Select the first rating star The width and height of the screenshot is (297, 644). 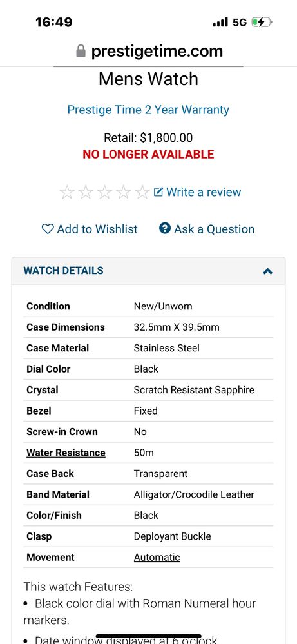coord(67,192)
